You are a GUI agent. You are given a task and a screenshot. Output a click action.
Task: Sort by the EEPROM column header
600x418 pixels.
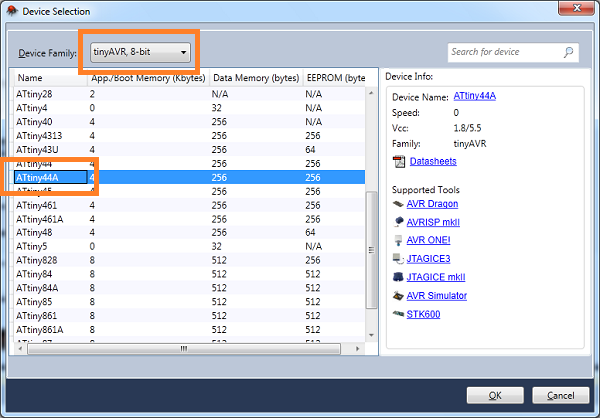[x=336, y=78]
